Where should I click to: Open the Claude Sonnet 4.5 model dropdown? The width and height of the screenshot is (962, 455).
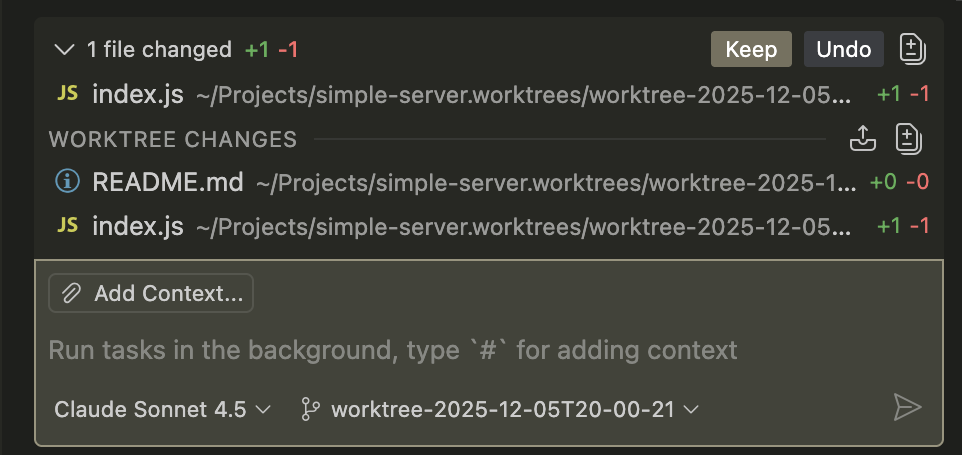[x=162, y=409]
